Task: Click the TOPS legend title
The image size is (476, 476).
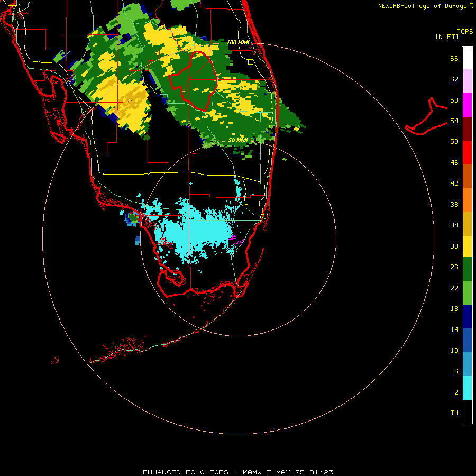Action: click(465, 31)
